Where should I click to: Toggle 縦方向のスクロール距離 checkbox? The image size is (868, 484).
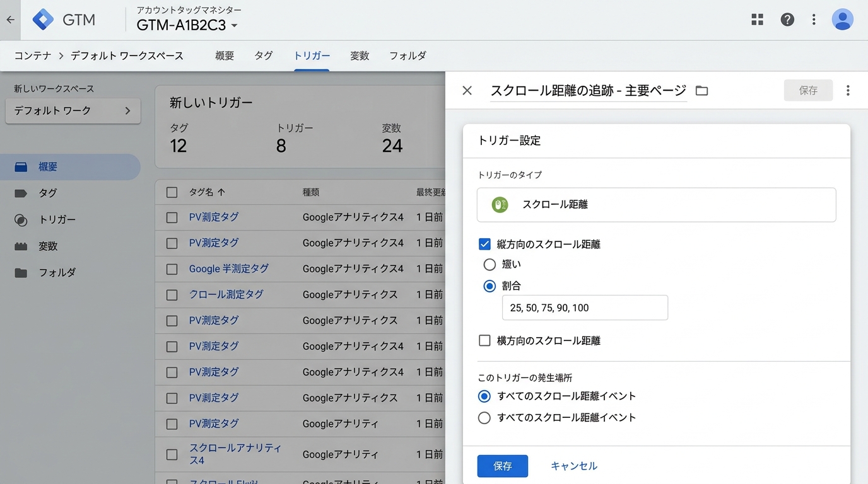(x=484, y=244)
